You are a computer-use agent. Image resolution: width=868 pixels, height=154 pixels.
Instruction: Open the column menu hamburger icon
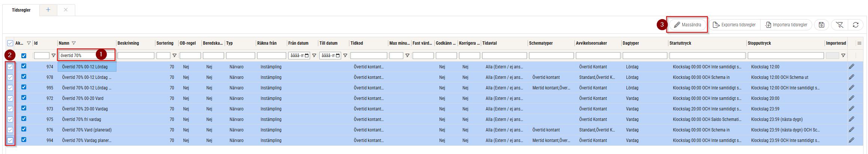(x=859, y=43)
